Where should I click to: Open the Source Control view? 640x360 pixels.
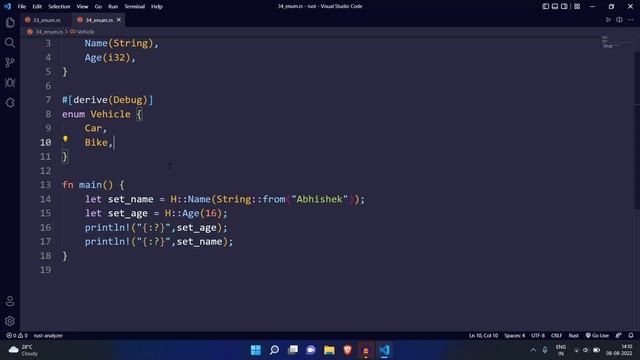pyautogui.click(x=10, y=62)
